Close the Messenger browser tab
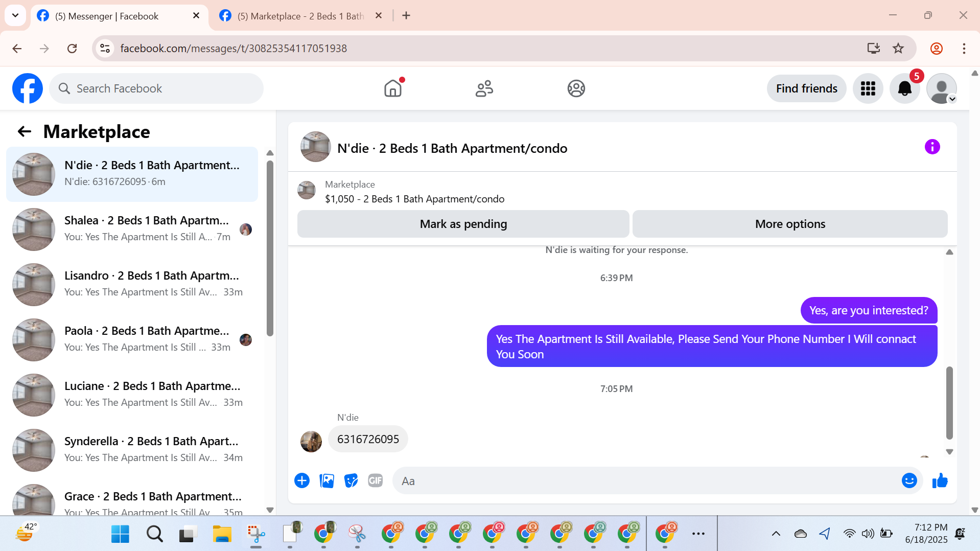The width and height of the screenshot is (980, 551). (196, 16)
